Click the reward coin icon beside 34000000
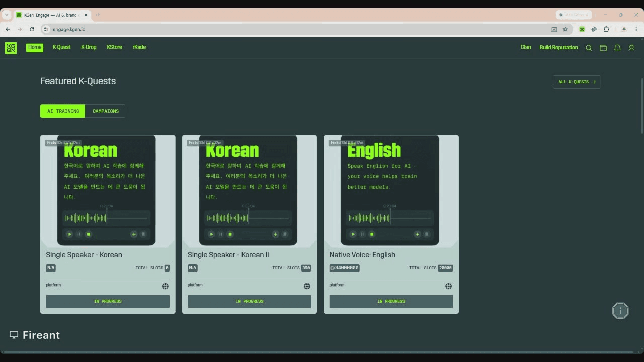Viewport: 644px width, 362px height. pyautogui.click(x=333, y=268)
